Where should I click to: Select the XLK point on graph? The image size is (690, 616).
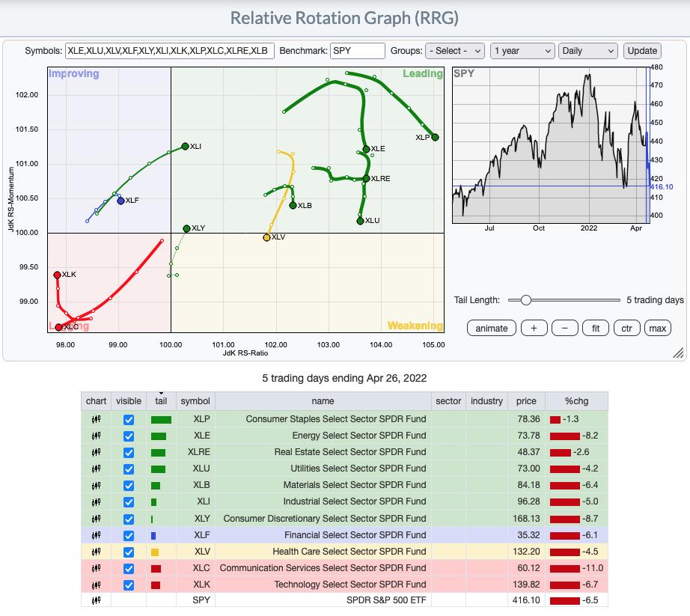coord(57,275)
